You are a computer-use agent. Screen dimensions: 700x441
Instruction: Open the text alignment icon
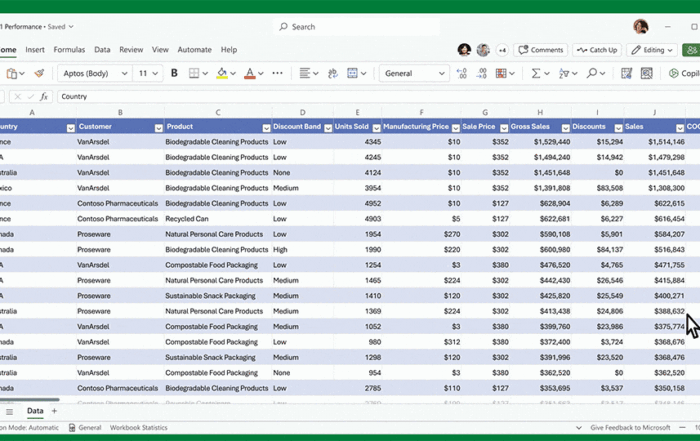click(x=305, y=73)
